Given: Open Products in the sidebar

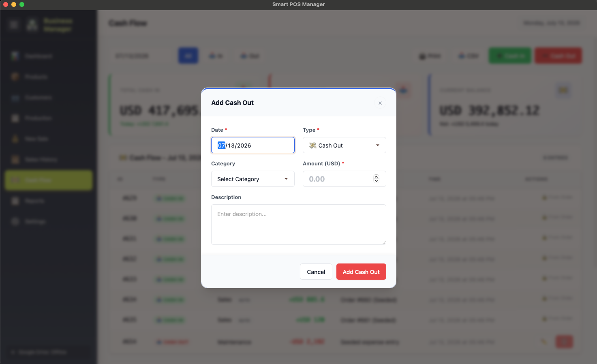Looking at the screenshot, I should click(49, 77).
